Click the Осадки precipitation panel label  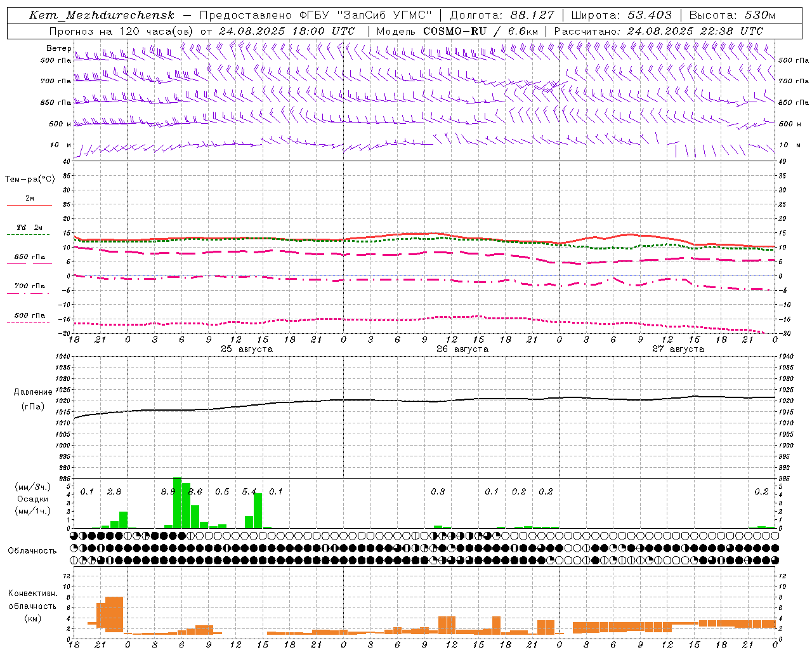[33, 499]
